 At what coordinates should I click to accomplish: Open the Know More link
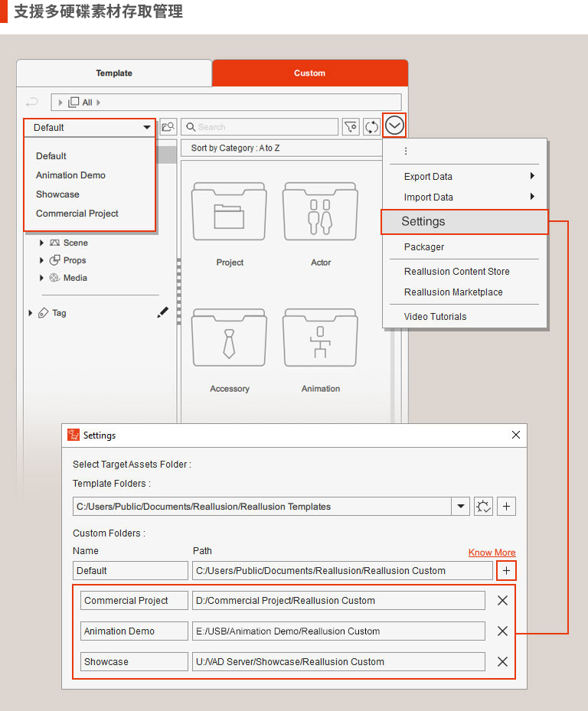[492, 553]
